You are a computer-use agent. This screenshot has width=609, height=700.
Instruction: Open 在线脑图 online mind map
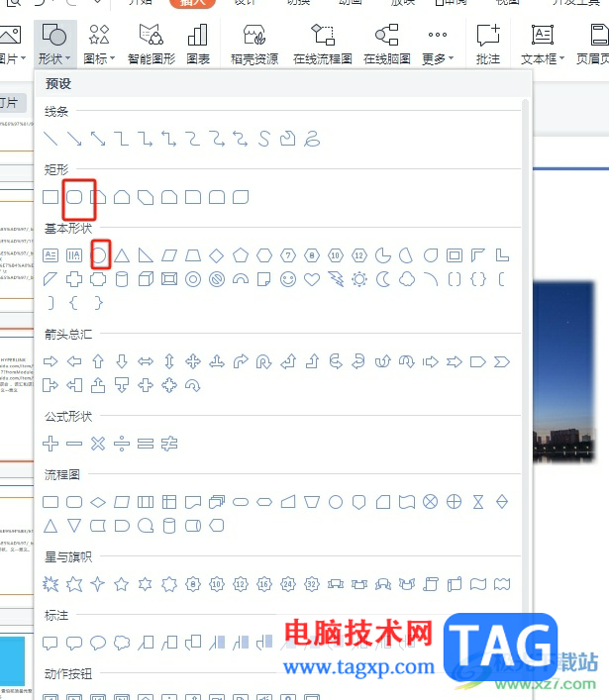click(x=386, y=45)
